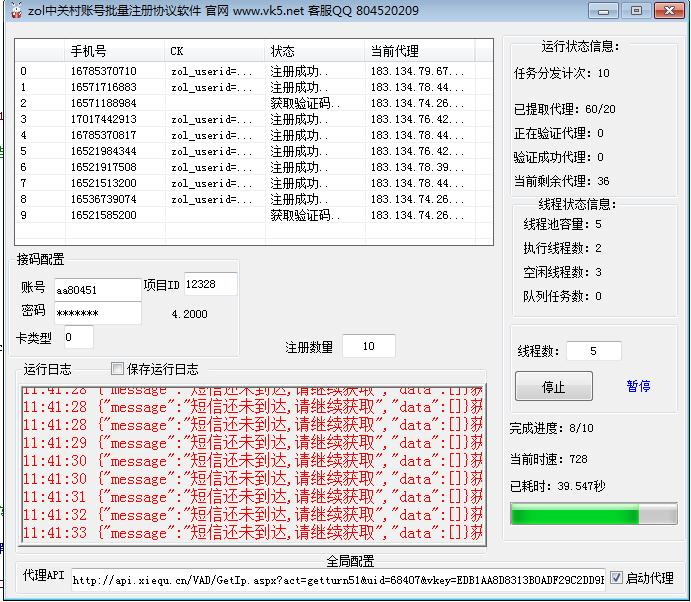Click the 线程数 input field
The height and width of the screenshot is (602, 691).
point(594,351)
